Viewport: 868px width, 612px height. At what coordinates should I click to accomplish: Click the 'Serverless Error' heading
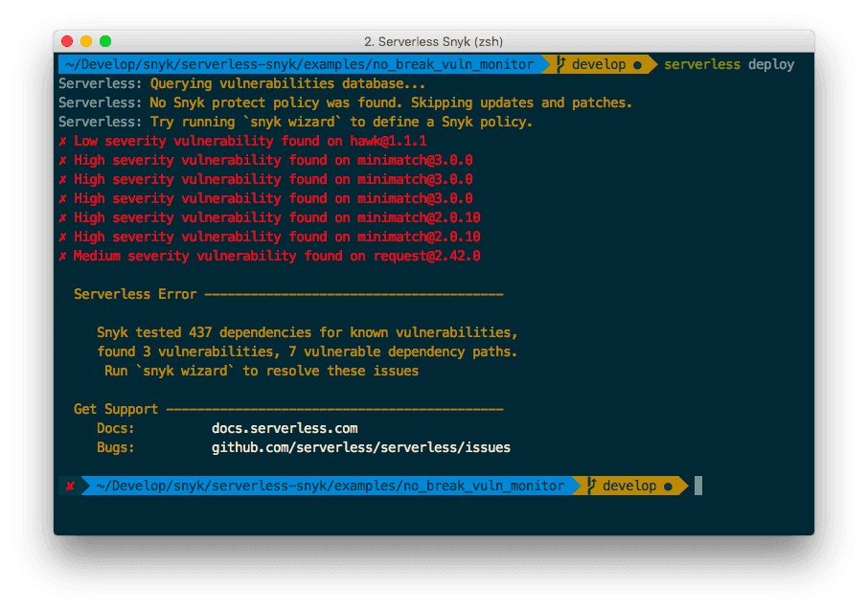(135, 294)
